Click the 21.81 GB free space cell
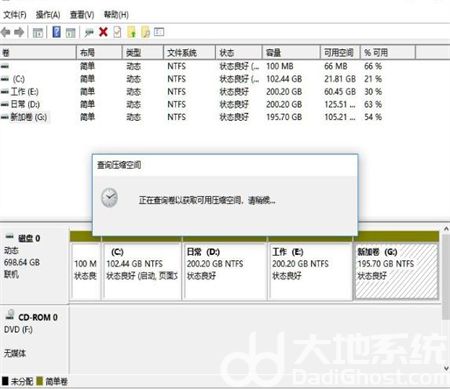The height and width of the screenshot is (389, 450). pos(340,79)
